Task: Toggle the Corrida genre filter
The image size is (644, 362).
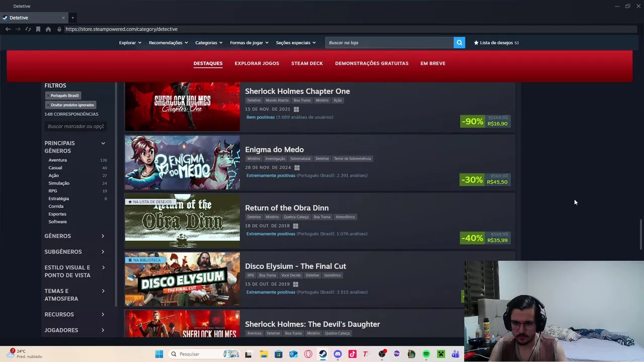Action: (56, 206)
